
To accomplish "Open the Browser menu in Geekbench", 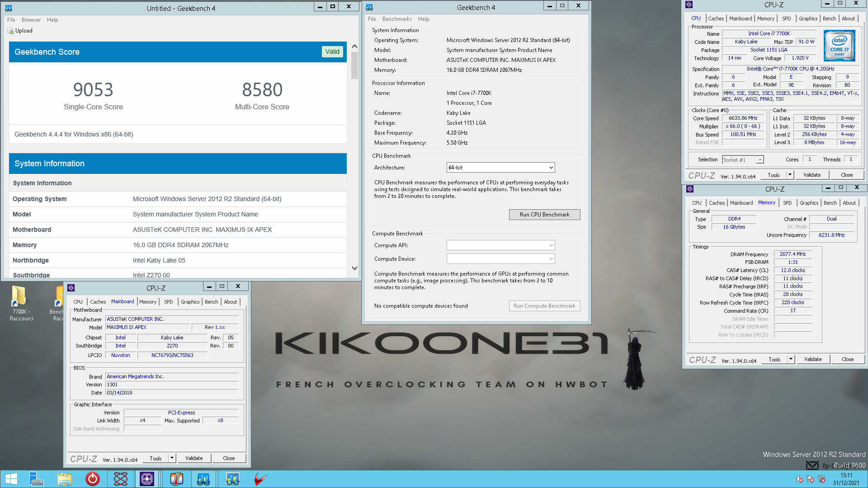I will pyautogui.click(x=31, y=20).
